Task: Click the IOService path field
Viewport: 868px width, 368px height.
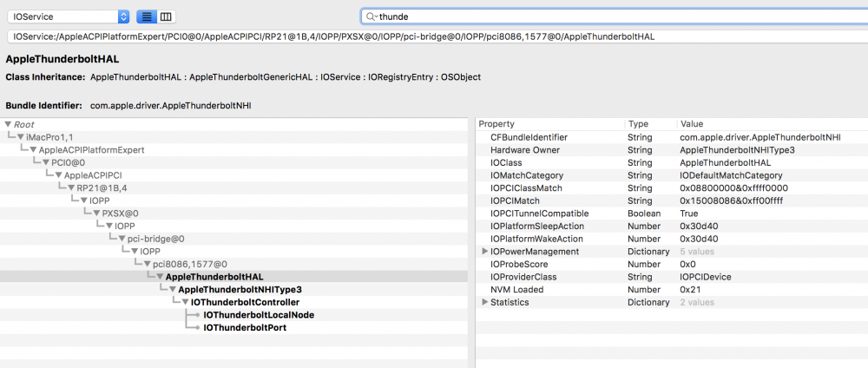Action: click(x=437, y=36)
